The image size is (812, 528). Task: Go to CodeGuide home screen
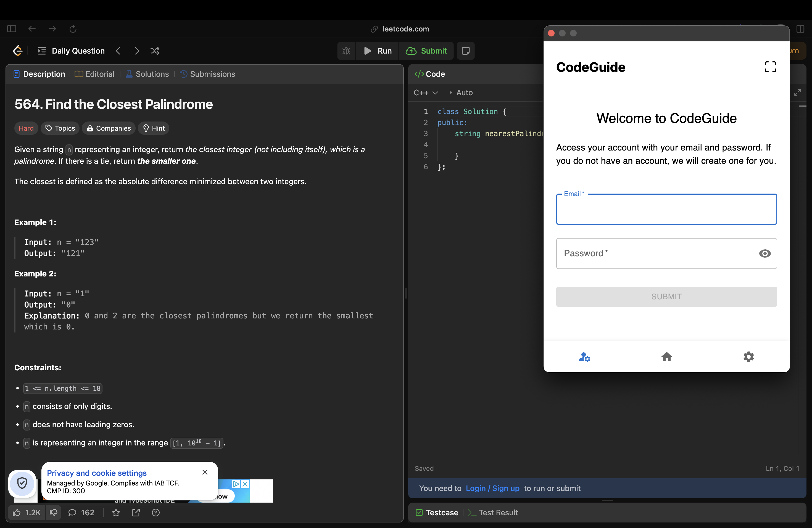(x=666, y=357)
